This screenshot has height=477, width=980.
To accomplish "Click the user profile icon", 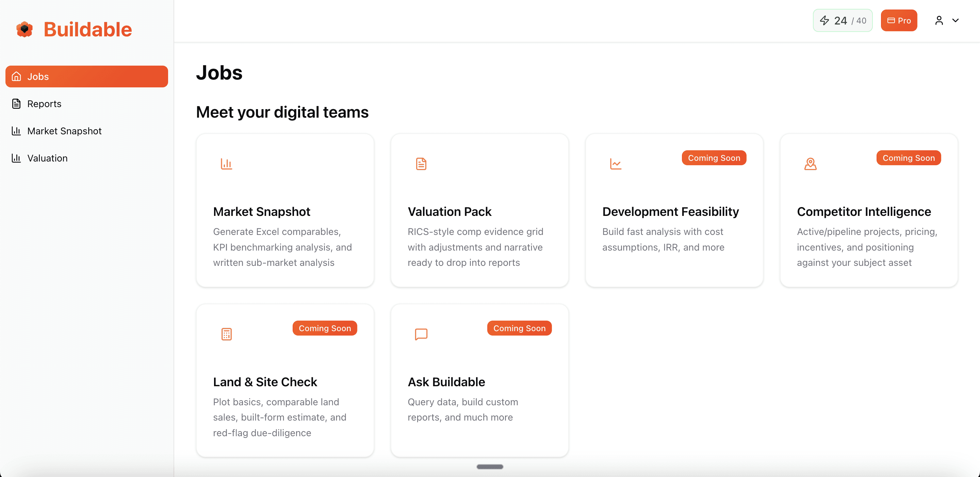I will pyautogui.click(x=939, y=20).
